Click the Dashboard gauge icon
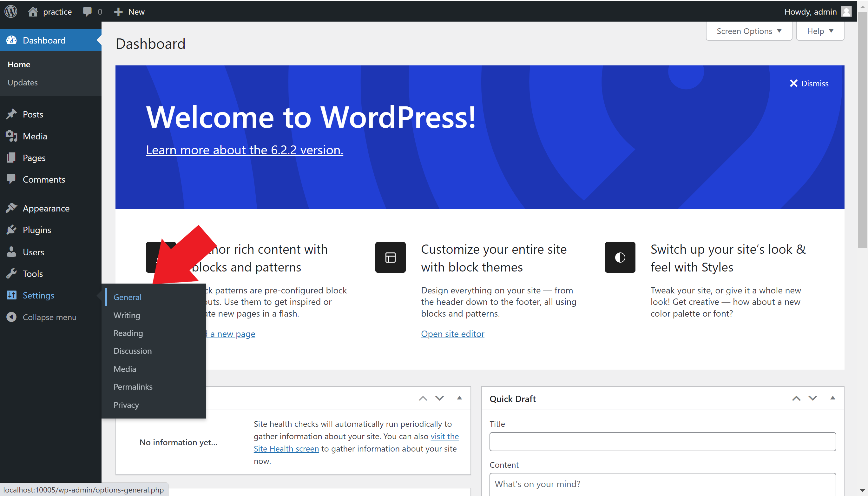Screen dimensions: 868x496 pos(11,40)
